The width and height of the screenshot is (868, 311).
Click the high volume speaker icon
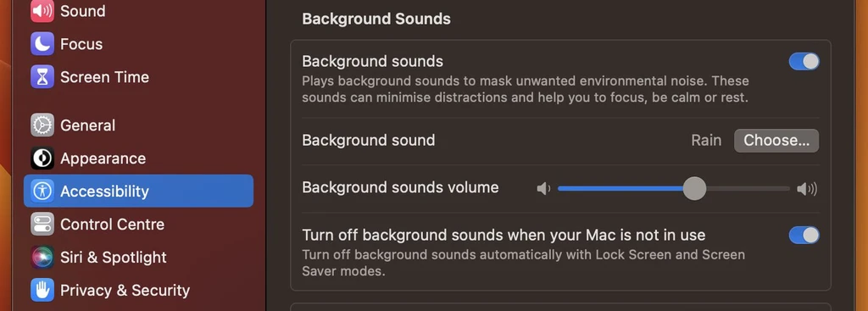(807, 189)
